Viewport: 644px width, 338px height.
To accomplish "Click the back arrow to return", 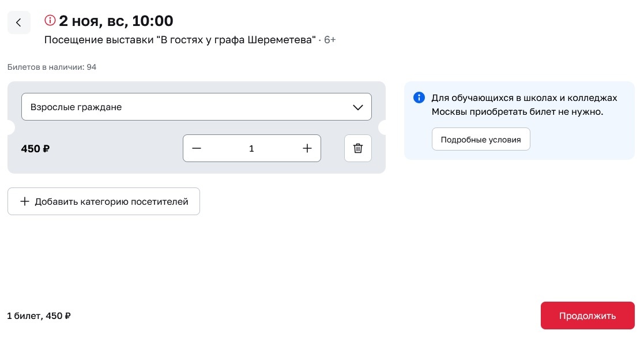I will coord(19,22).
